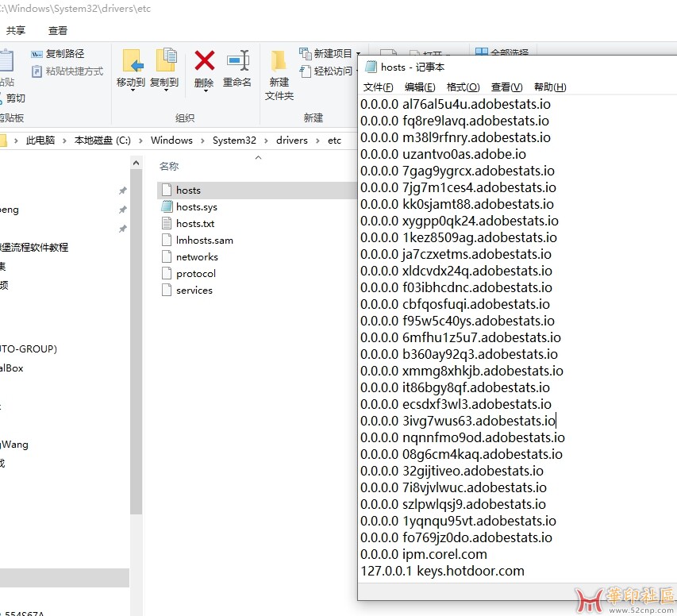Image resolution: width=677 pixels, height=616 pixels.
Task: Click the Cut (剪切) button
Action: coord(13,98)
